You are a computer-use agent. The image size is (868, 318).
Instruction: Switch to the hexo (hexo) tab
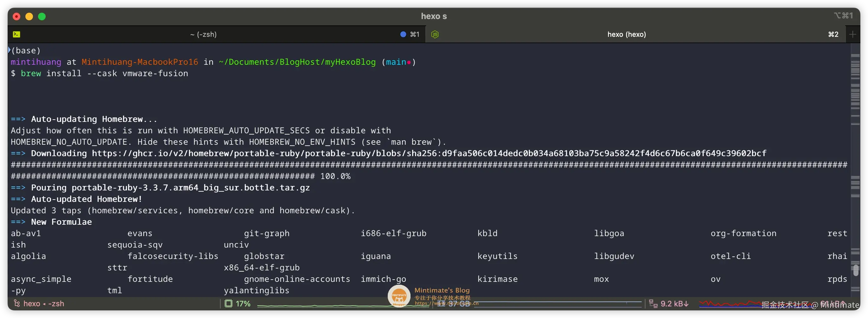tap(626, 34)
